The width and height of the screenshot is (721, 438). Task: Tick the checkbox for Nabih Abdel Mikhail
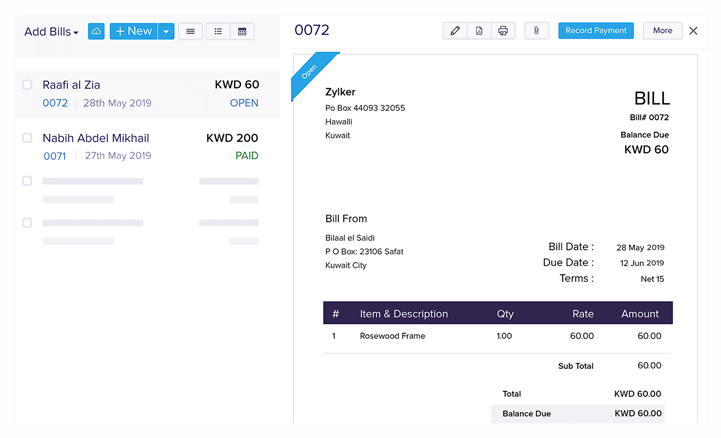27,138
